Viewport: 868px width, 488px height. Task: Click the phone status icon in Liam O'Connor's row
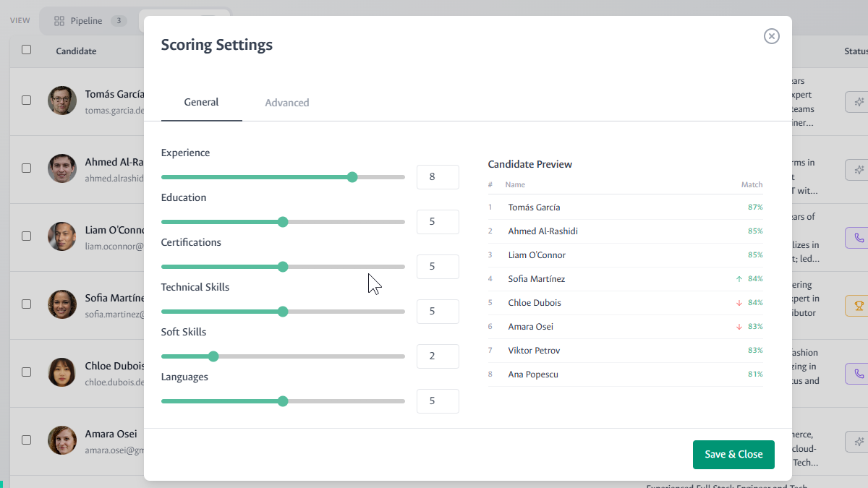859,238
